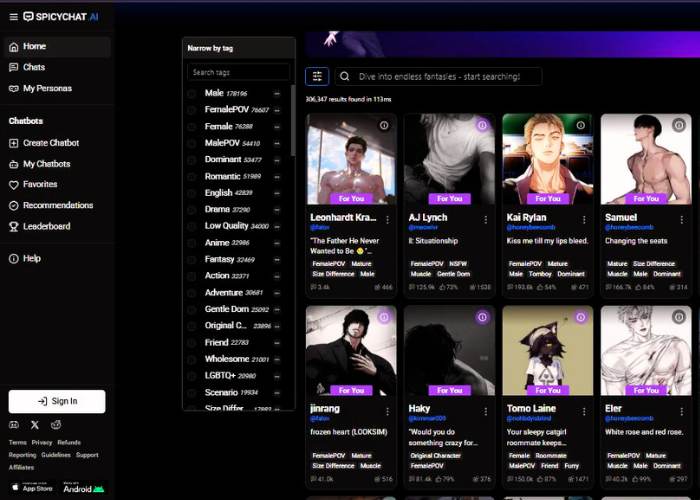Check the Drama tag checkbox
Viewport: 700px width, 500px height.
tap(192, 210)
